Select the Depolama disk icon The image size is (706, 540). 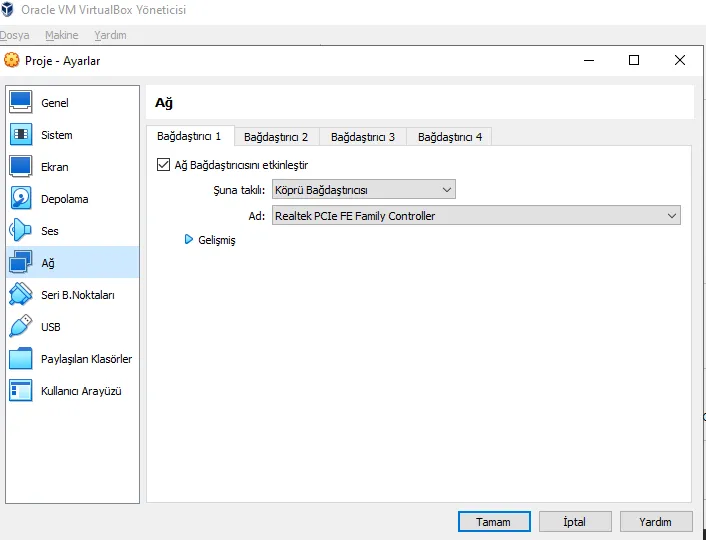[x=20, y=198]
